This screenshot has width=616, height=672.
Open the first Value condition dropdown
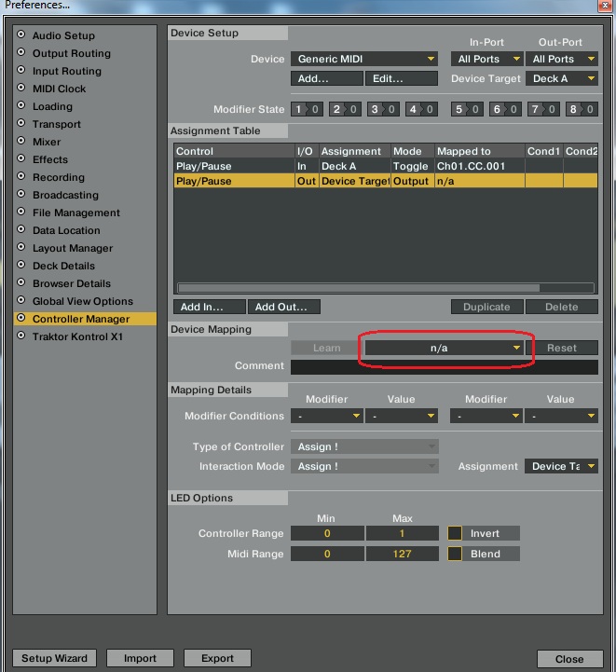coord(402,416)
